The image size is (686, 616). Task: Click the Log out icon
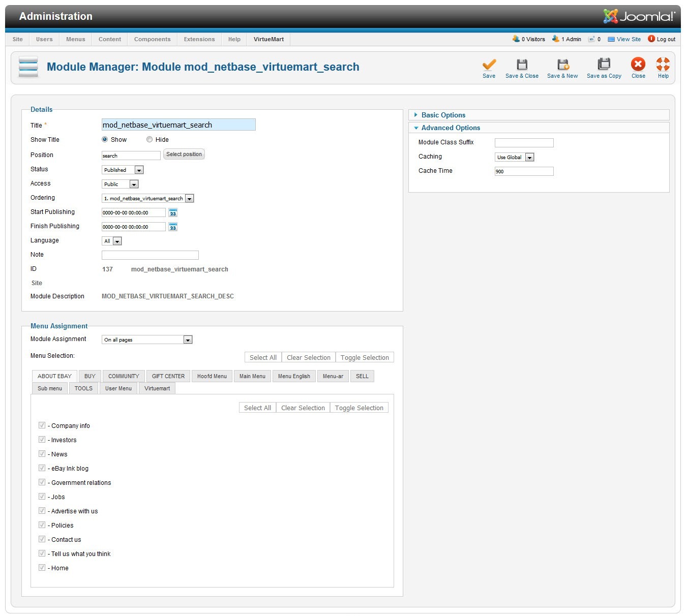point(651,39)
